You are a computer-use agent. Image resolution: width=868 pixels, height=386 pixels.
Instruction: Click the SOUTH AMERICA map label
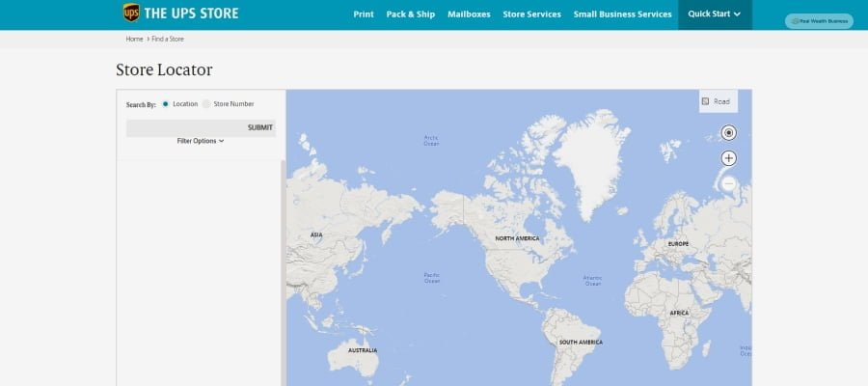pyautogui.click(x=581, y=343)
